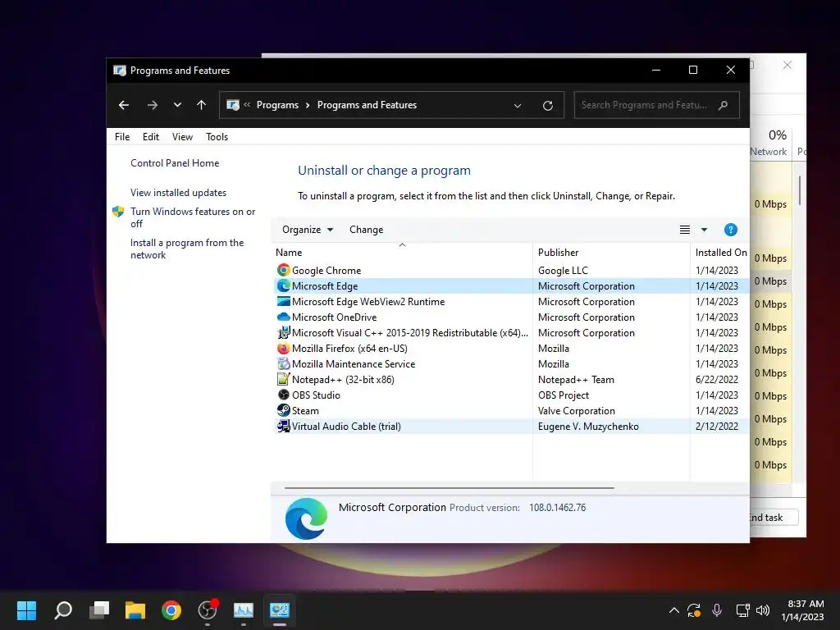
Task: Open the Organize dropdown
Action: [x=308, y=230]
